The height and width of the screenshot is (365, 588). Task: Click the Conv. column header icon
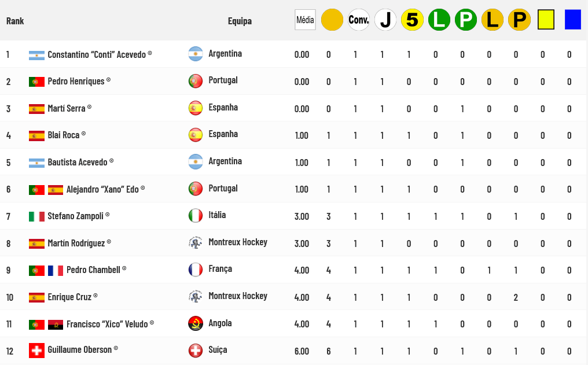[359, 20]
